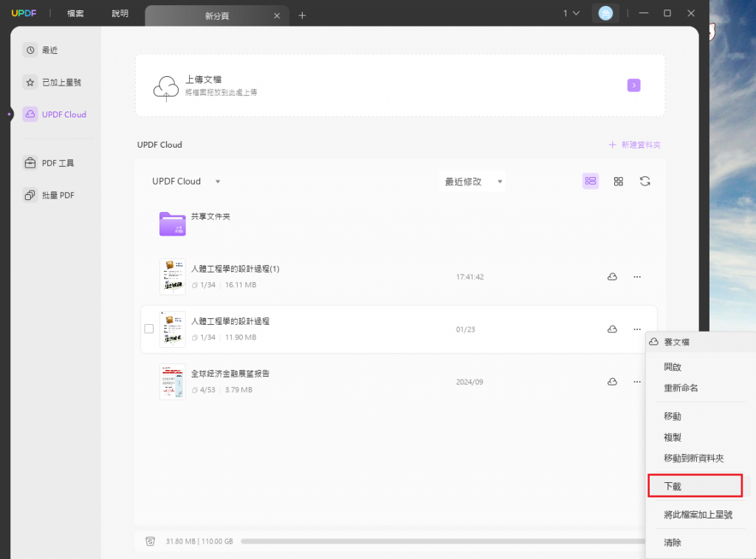Select the 新分頁 tab
Image resolution: width=756 pixels, height=559 pixels.
pos(217,16)
